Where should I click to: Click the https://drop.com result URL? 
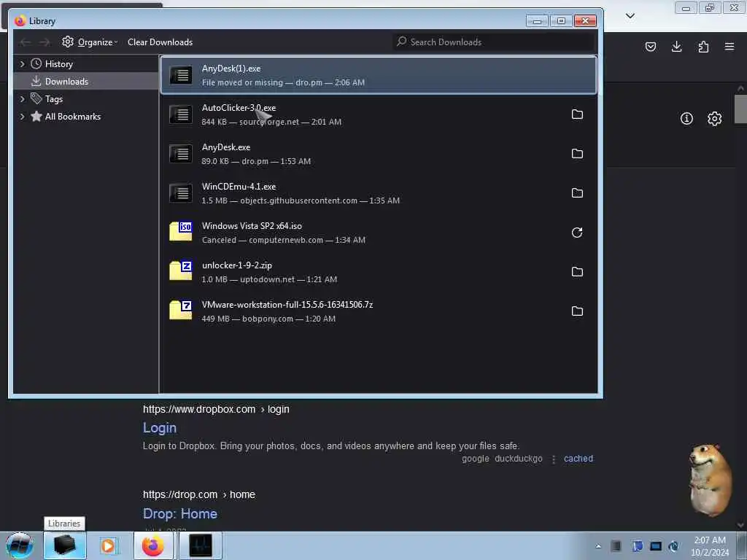click(180, 495)
